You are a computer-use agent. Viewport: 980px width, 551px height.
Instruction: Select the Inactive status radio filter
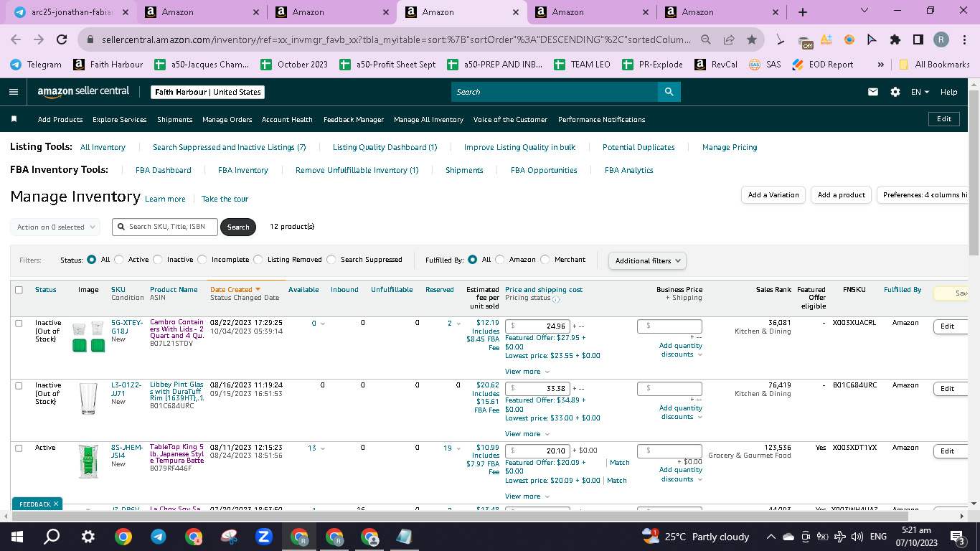tap(158, 260)
